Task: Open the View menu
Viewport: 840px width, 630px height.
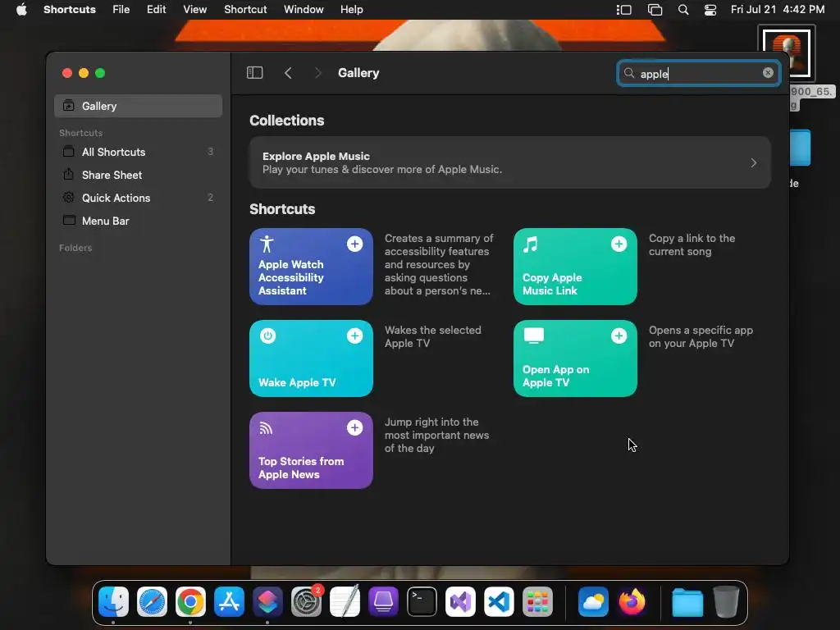Action: (195, 10)
